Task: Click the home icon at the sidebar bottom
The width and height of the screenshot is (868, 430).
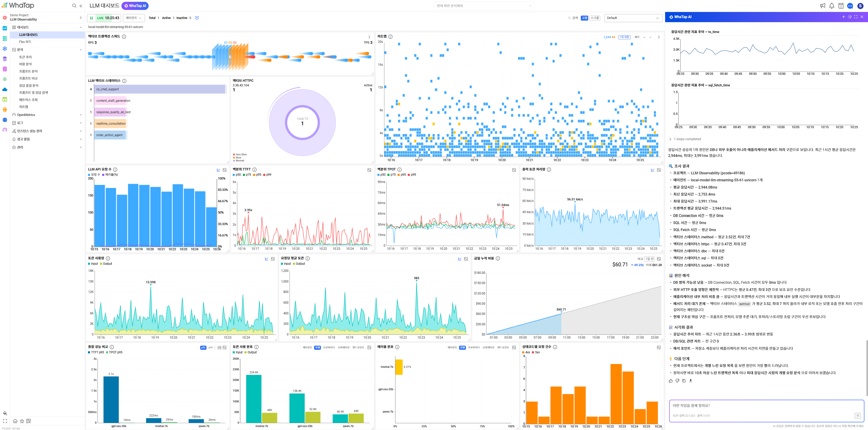Action: [15, 421]
